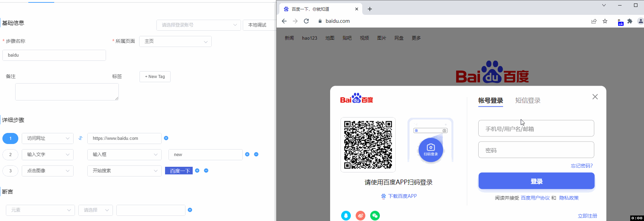Open the 视频 link in Baidu's nav

click(x=364, y=38)
